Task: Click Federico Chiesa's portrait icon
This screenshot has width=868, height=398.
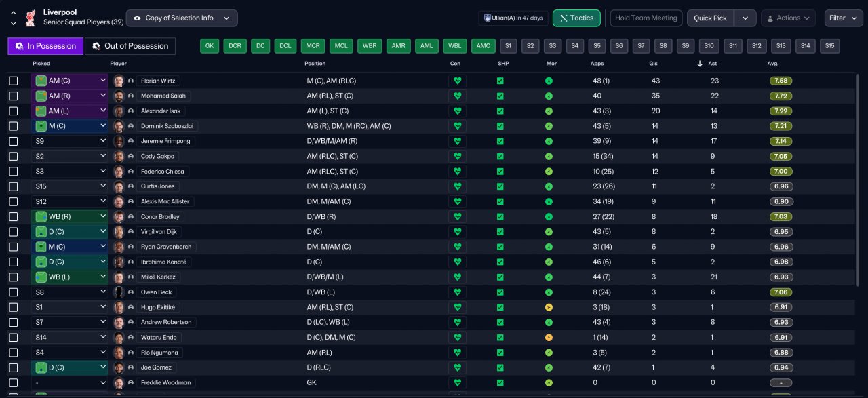Action: tap(119, 172)
